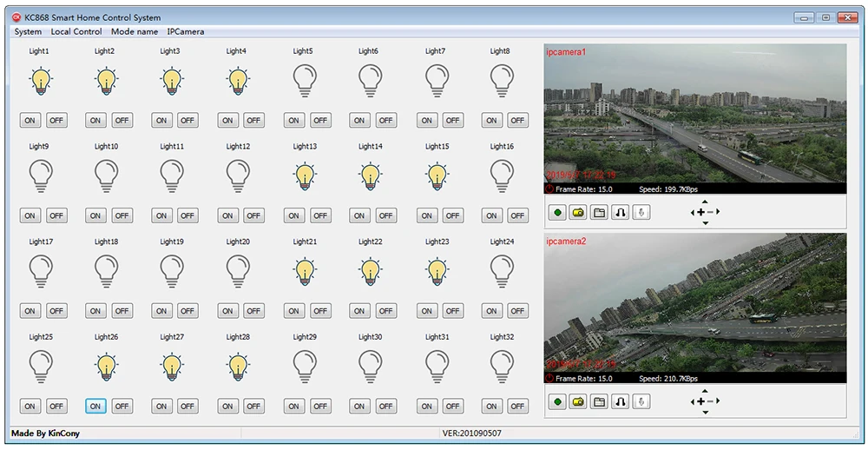Zoom in ipcamera1 with plus icon
This screenshot has height=450, width=868.
coord(700,212)
